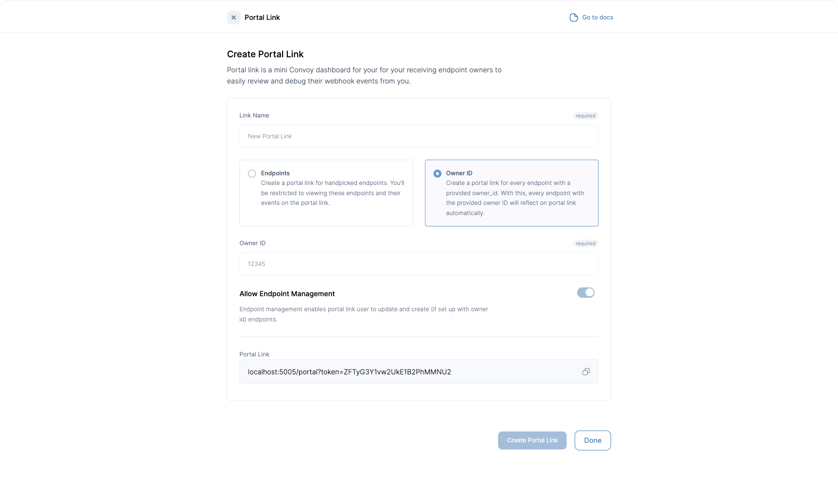
Task: Click the Link Name input field
Action: tap(419, 136)
